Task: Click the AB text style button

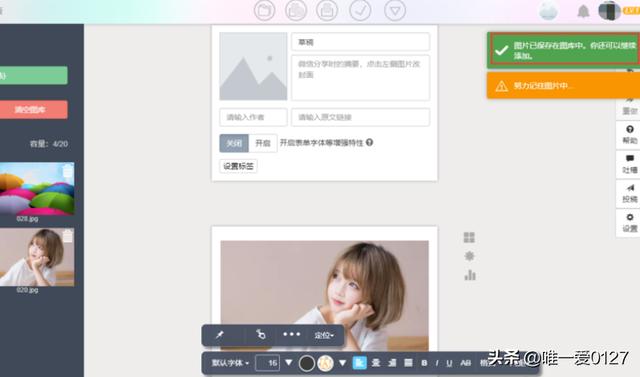Action: (x=465, y=363)
